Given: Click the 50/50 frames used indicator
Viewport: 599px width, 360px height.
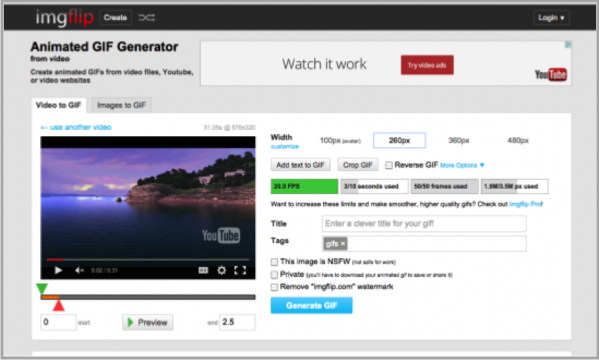Looking at the screenshot, I should (444, 186).
